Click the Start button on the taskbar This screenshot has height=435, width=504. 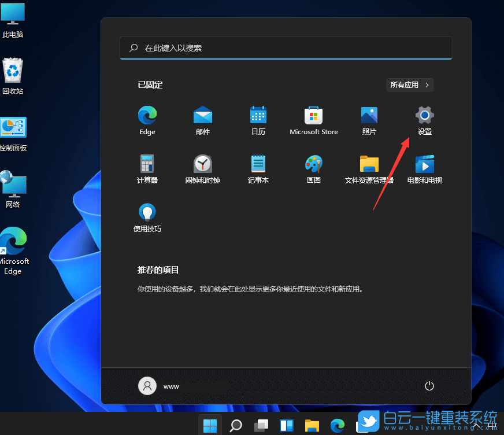210,425
